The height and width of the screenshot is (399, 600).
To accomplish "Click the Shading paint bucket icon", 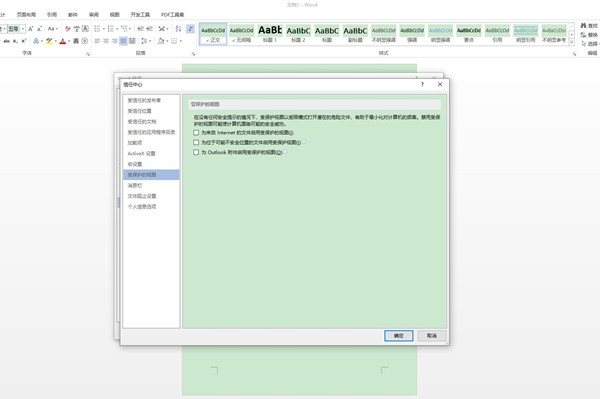I will (x=161, y=41).
